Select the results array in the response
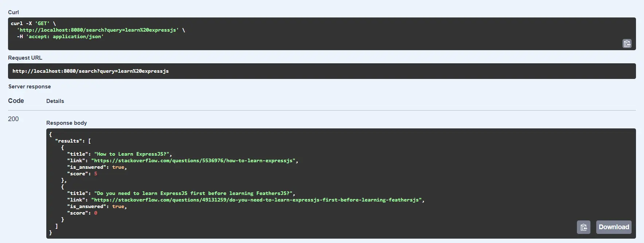644x243 pixels. click(x=73, y=140)
